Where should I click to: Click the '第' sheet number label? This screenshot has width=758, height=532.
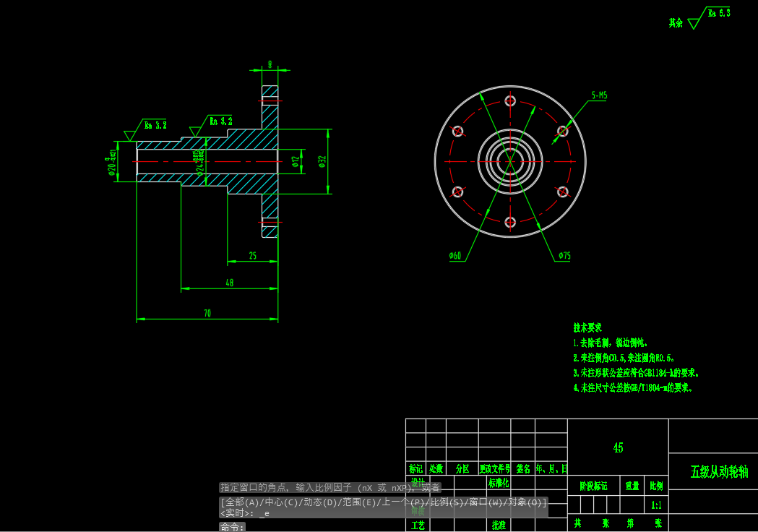[x=630, y=523]
